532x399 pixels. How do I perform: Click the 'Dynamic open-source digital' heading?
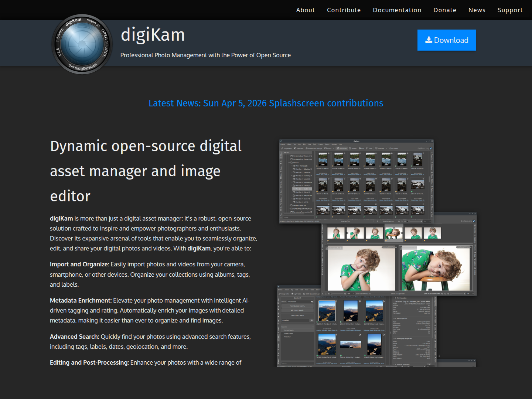(x=146, y=146)
